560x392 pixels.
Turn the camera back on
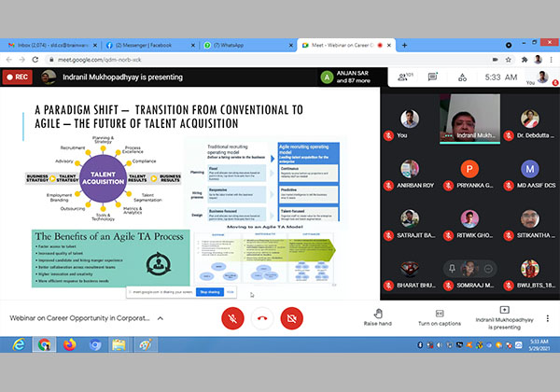(x=291, y=317)
